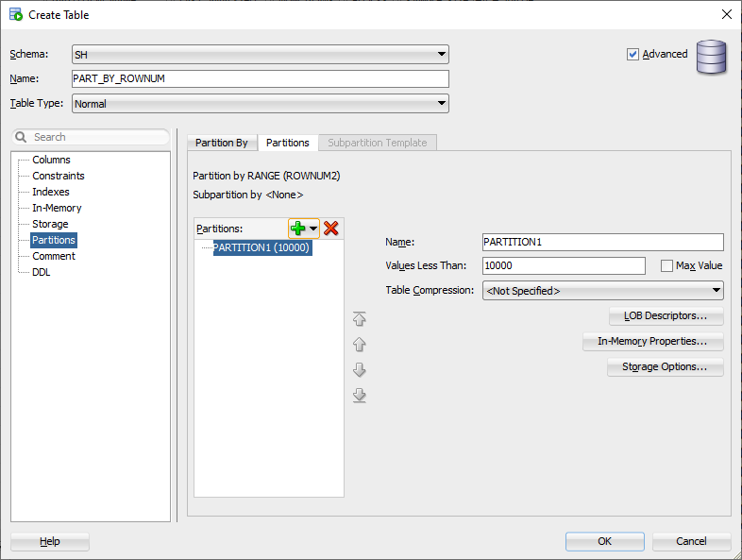Click the Subpartition by <None> text
This screenshot has height=560, width=742.
click(248, 195)
